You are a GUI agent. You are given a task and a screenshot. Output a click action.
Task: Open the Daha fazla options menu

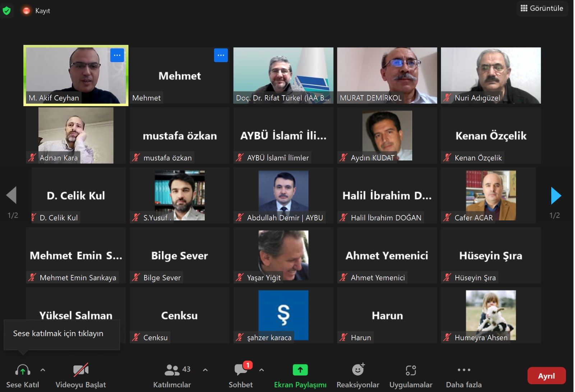(464, 375)
